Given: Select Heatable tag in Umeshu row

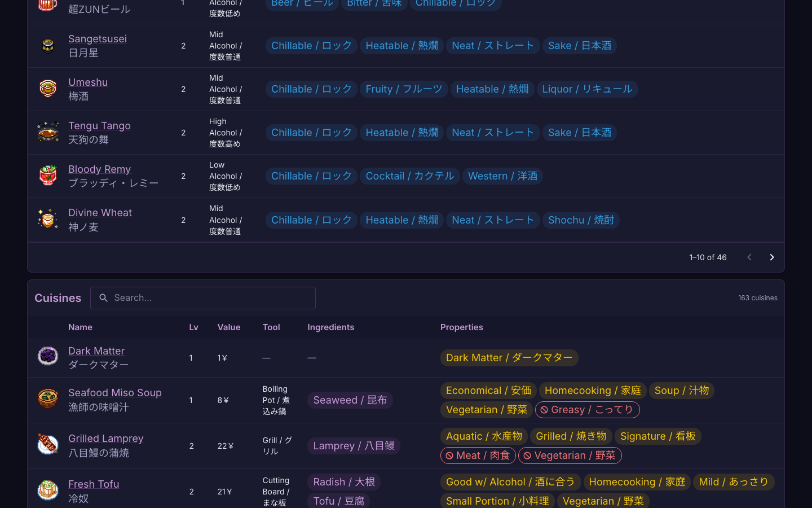Looking at the screenshot, I should tap(492, 89).
